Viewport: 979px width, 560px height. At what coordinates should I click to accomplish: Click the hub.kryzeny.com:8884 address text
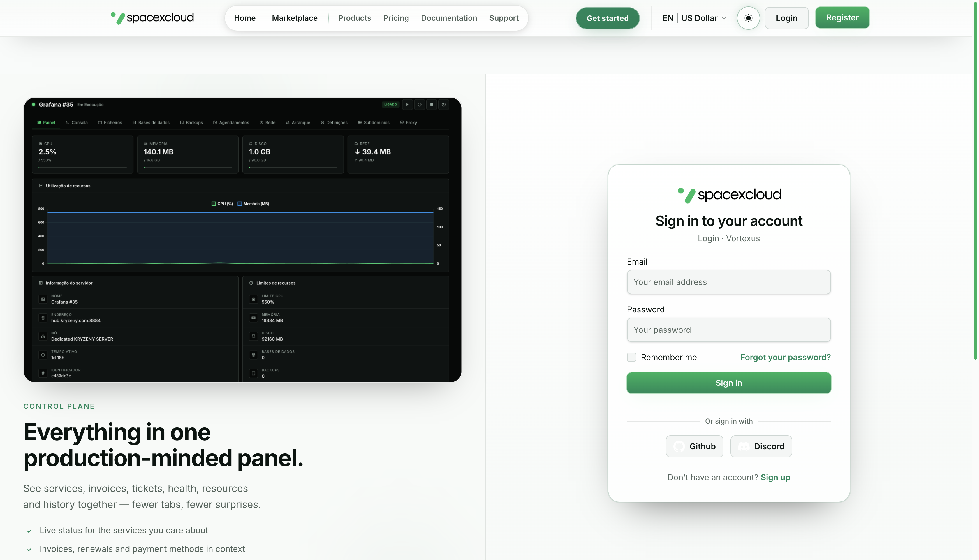[76, 321]
